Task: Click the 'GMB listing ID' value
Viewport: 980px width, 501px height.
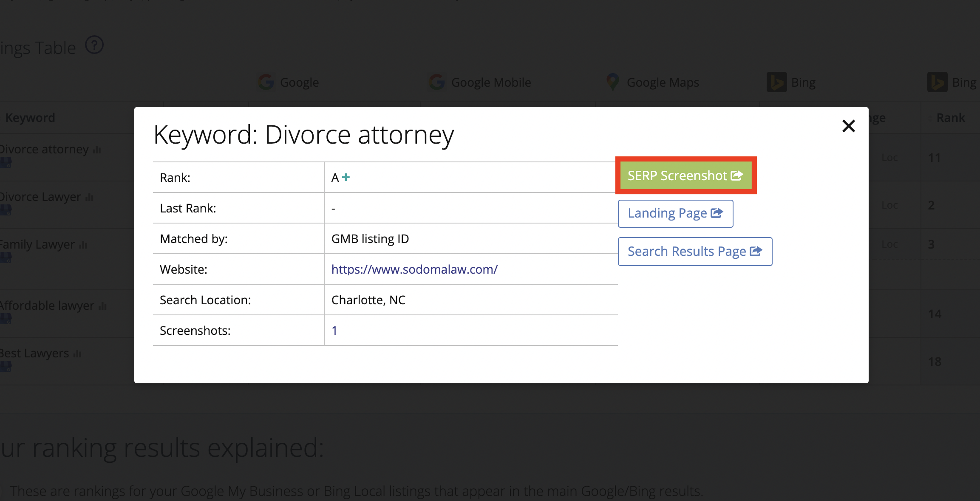Action: pos(370,239)
